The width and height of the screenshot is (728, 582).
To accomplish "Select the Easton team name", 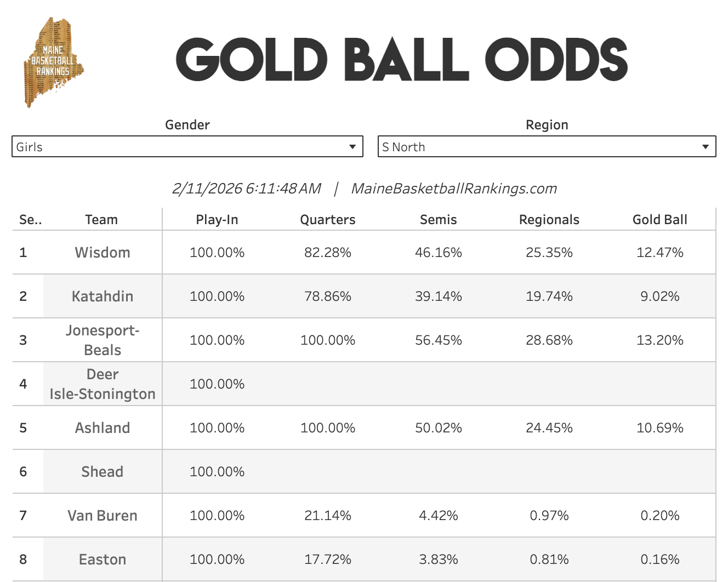I will point(103,560).
